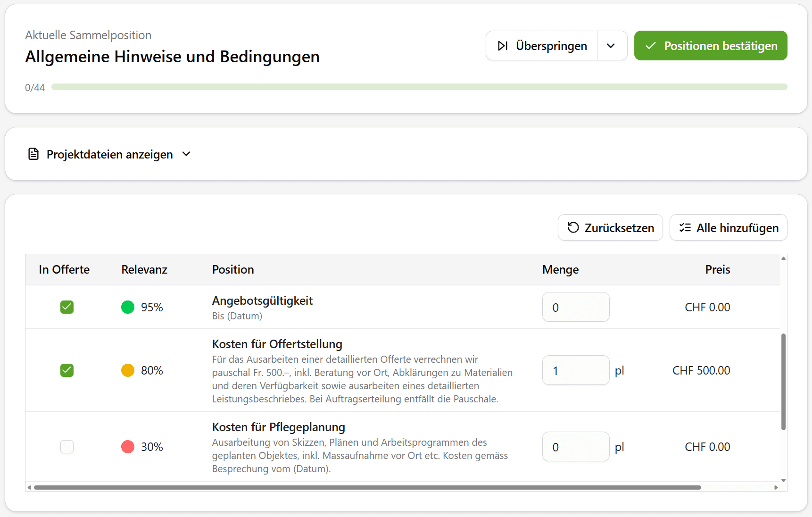Click the checkmark icon in Positionen bestätigen
Viewport: 812px width, 517px height.
point(651,45)
